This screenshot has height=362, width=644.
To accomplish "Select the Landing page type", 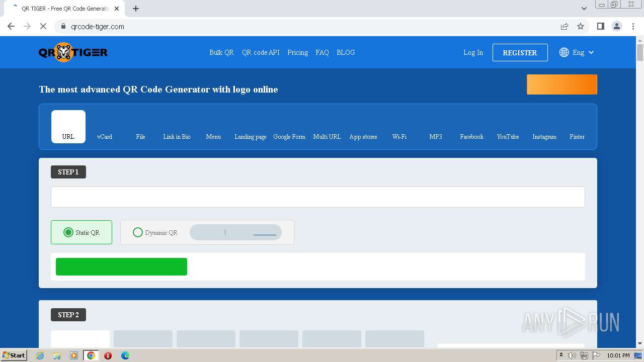I will pos(251,136).
